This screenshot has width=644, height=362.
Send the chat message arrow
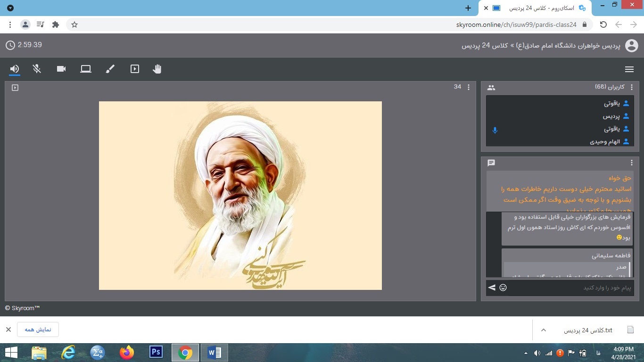pos(492,288)
